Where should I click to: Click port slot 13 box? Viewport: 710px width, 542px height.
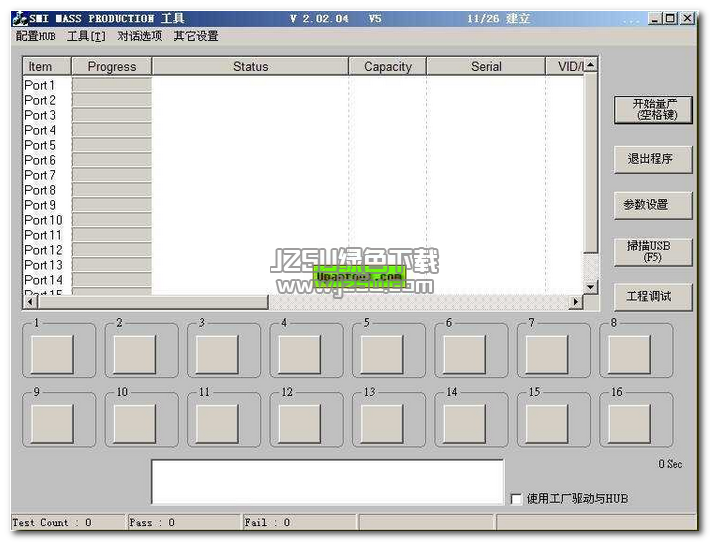pos(382,423)
